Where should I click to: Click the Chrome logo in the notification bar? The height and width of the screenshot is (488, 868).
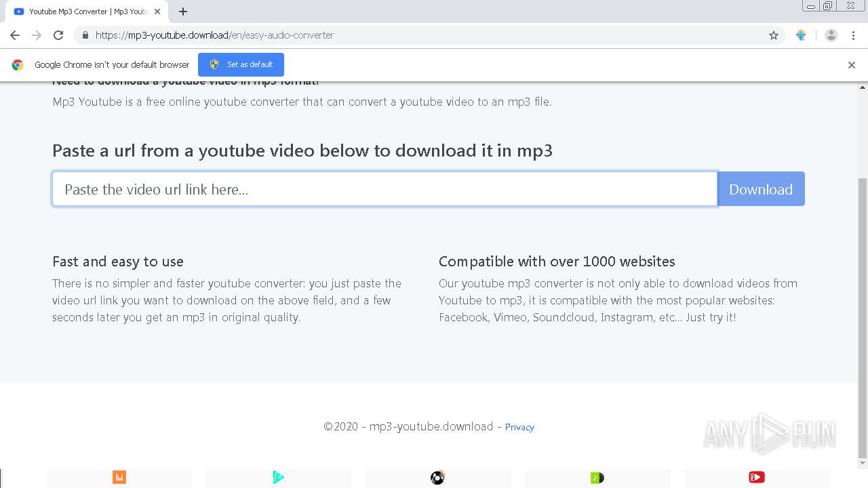(x=18, y=65)
